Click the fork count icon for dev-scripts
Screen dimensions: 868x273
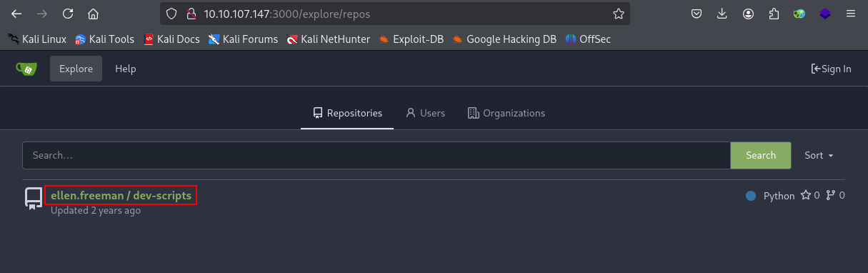coord(830,195)
